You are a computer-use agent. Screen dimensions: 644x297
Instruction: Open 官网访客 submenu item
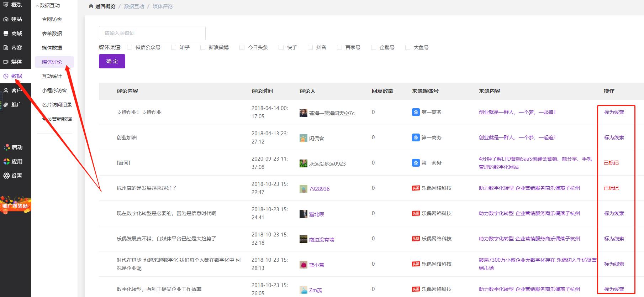52,19
